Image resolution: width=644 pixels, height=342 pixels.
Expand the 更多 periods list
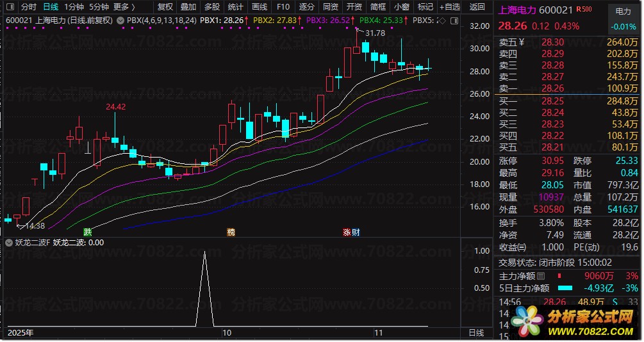tap(124, 7)
